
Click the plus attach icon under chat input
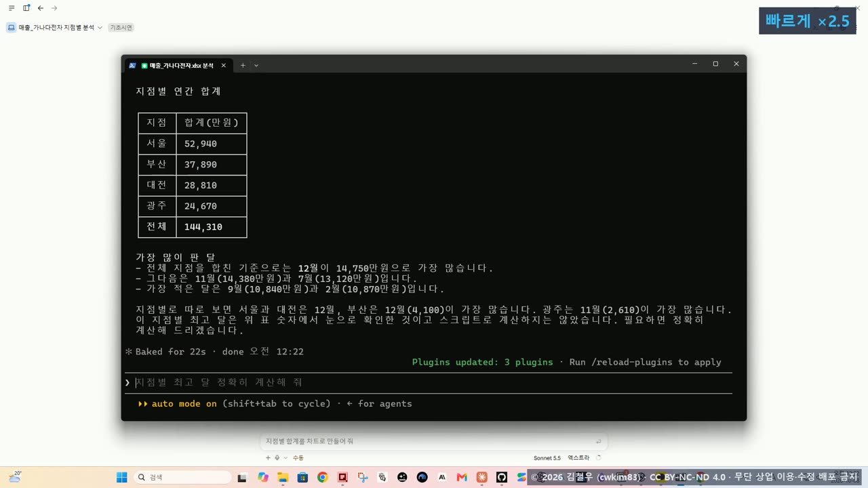[268, 458]
